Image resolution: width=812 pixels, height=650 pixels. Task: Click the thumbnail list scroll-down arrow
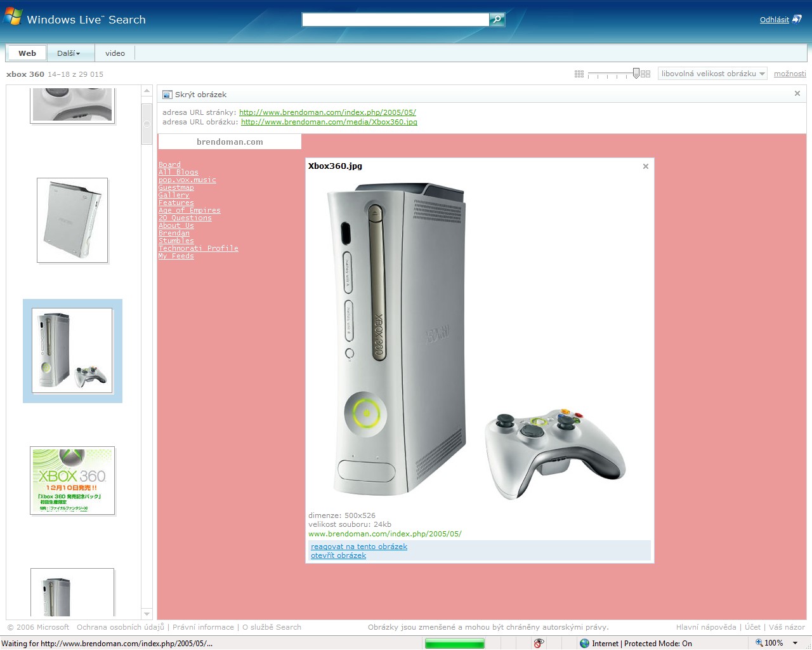[x=147, y=614]
